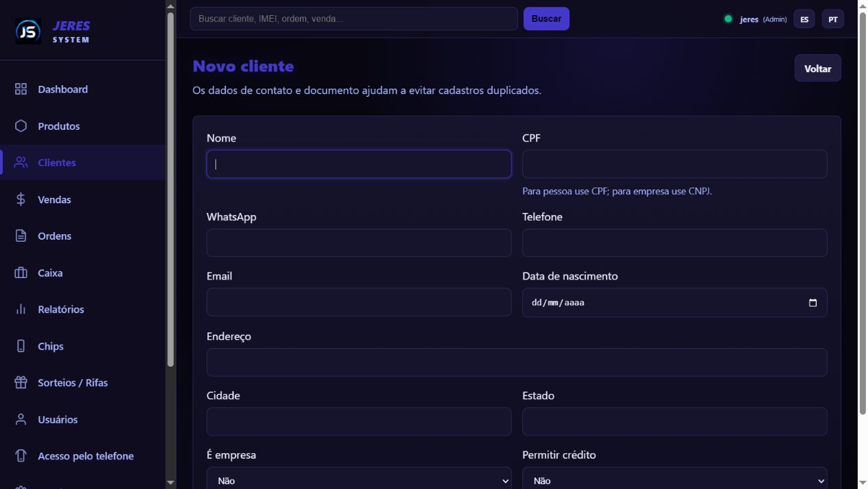This screenshot has width=868, height=489.
Task: Click the Ordens document icon
Action: 21,236
